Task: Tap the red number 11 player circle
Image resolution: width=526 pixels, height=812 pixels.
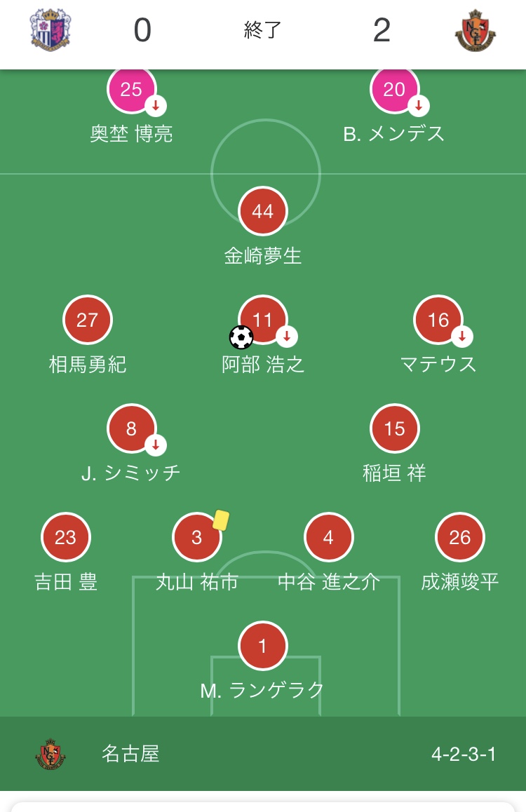Action: [262, 320]
